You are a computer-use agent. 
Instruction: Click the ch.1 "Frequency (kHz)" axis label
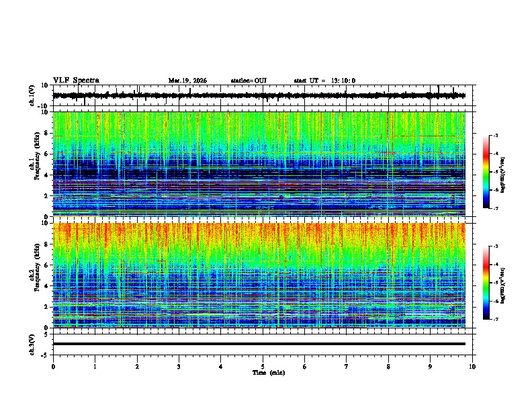[37, 156]
